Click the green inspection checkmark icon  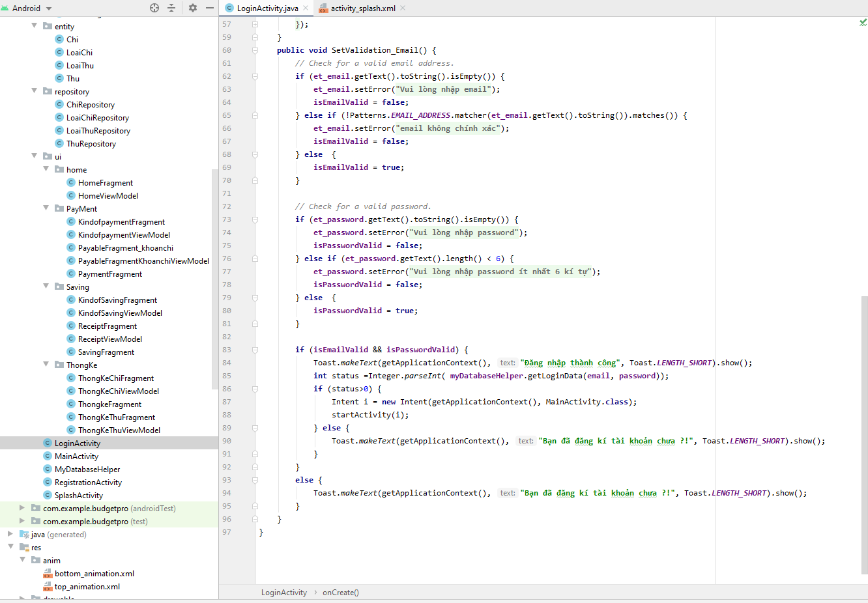click(x=863, y=22)
